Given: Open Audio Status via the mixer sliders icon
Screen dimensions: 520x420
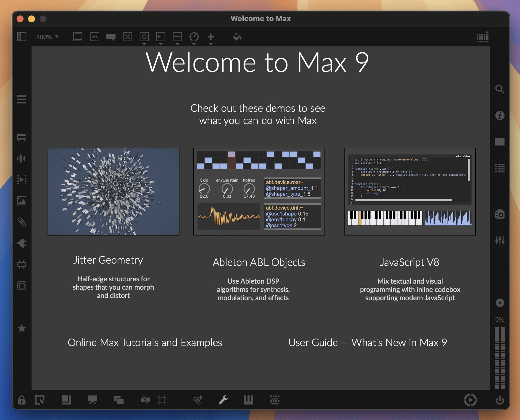Looking at the screenshot, I should point(500,240).
